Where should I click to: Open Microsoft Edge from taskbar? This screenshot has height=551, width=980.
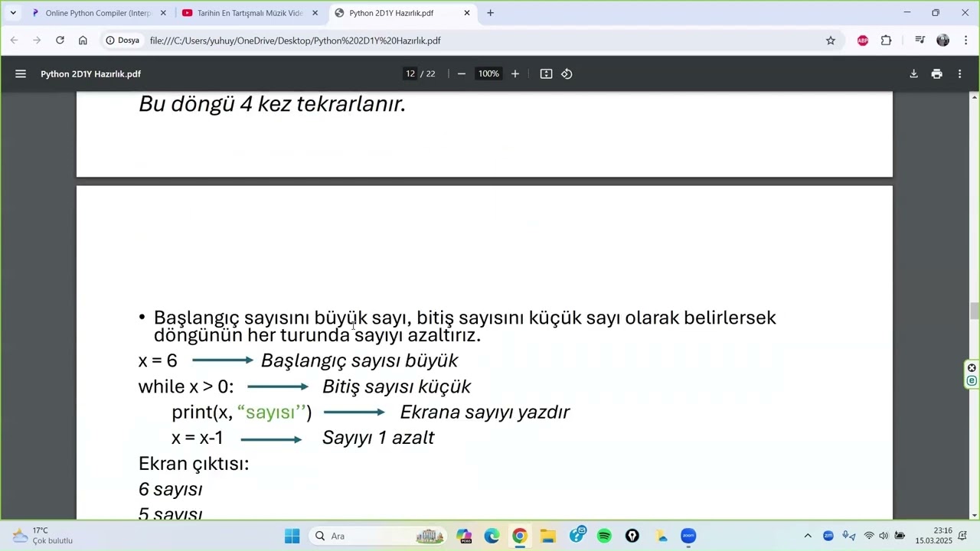pyautogui.click(x=492, y=536)
